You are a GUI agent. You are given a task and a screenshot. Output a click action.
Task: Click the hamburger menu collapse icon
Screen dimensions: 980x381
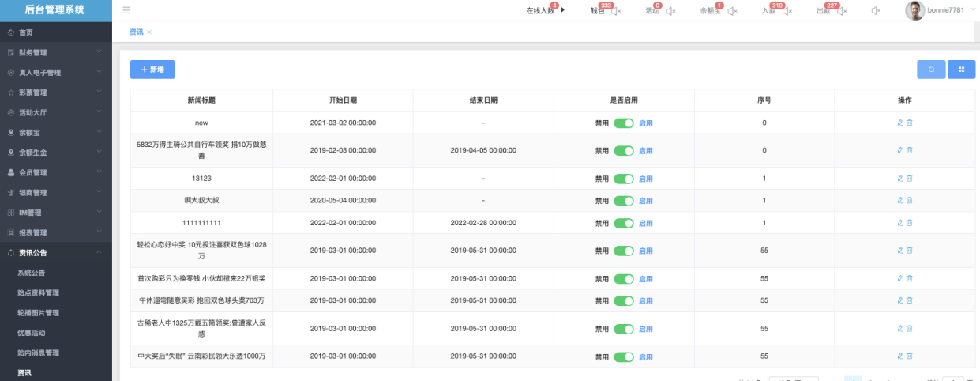[126, 10]
